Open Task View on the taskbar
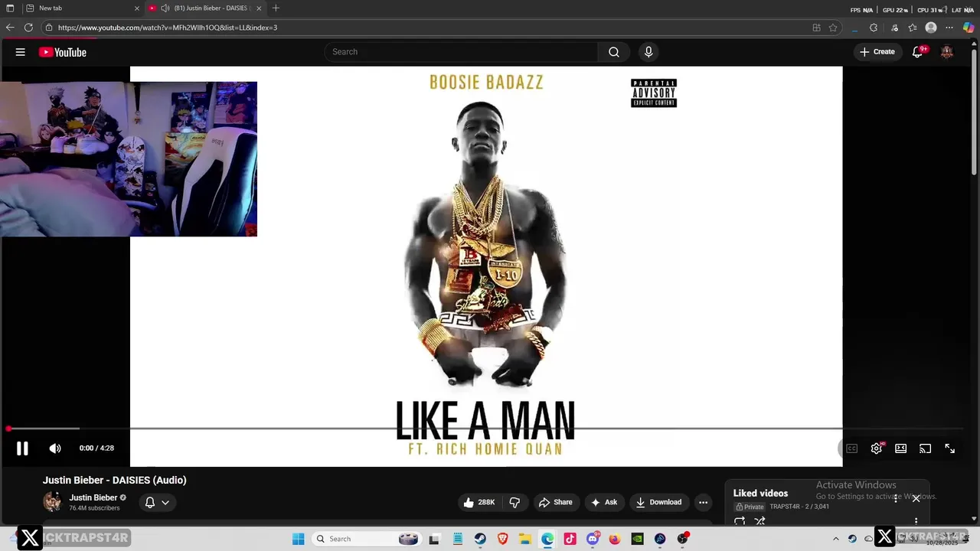 434,539
